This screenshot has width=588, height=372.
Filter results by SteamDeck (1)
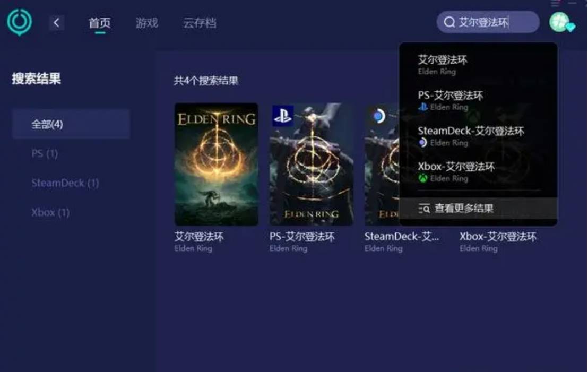(65, 183)
